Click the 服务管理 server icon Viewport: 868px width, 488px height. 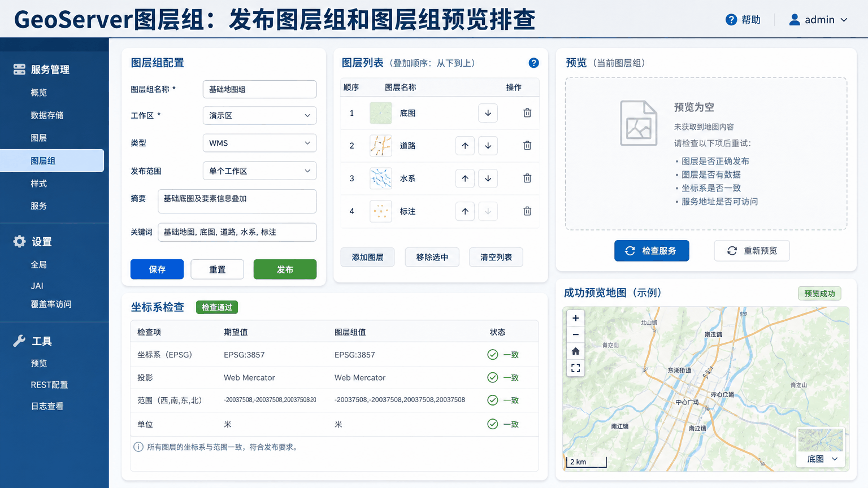[19, 69]
